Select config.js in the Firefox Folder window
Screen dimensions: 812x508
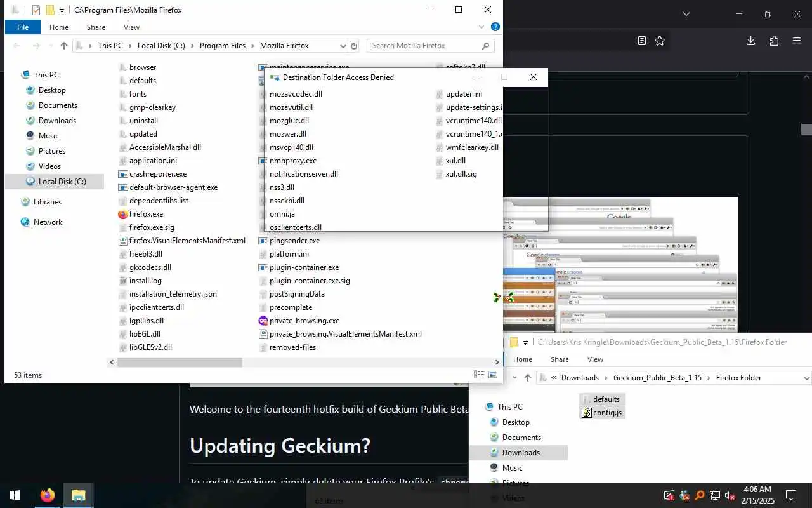coord(602,413)
